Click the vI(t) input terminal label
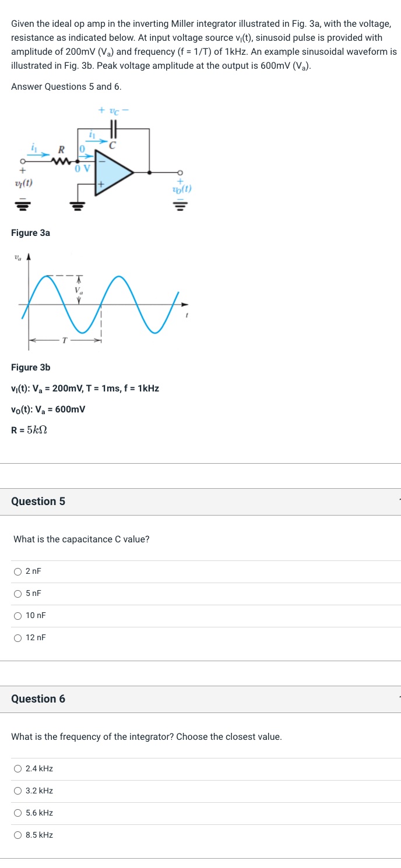 pos(23,183)
